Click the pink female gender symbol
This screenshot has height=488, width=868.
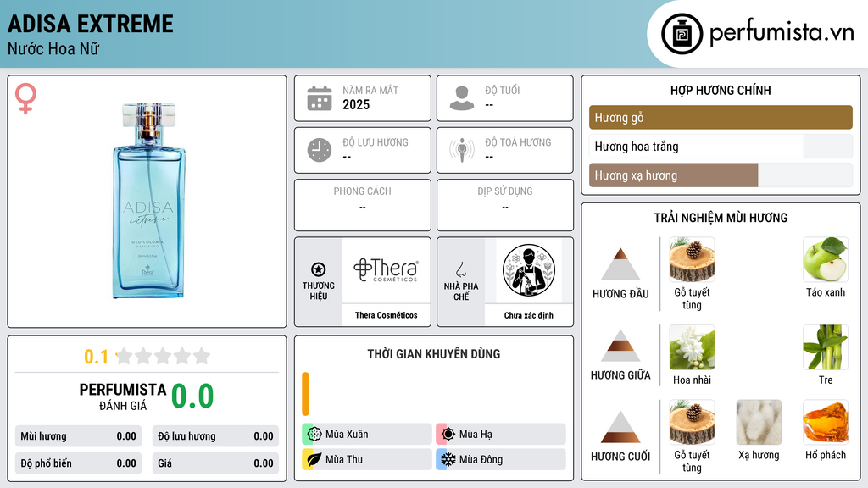coord(25,98)
